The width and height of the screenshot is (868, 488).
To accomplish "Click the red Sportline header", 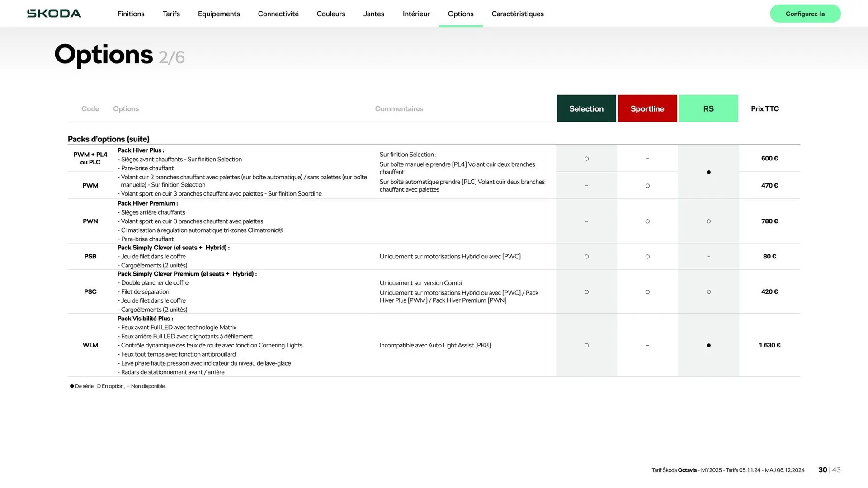I will pyautogui.click(x=647, y=108).
